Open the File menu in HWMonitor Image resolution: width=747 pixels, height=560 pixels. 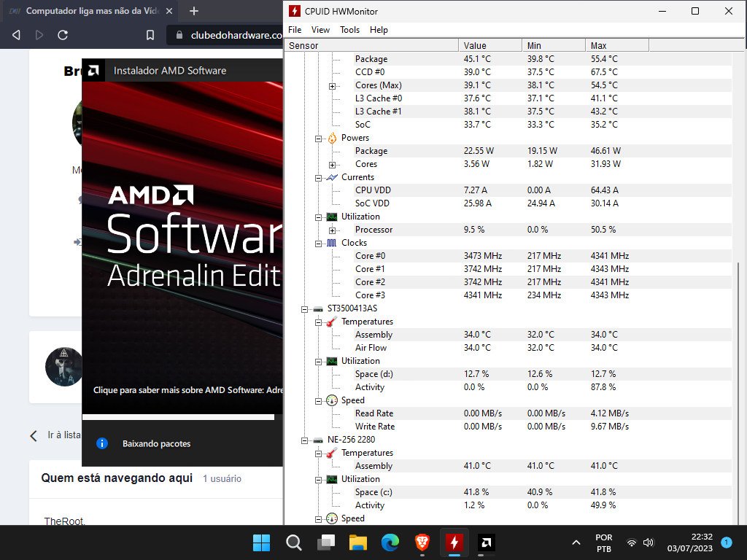(295, 29)
